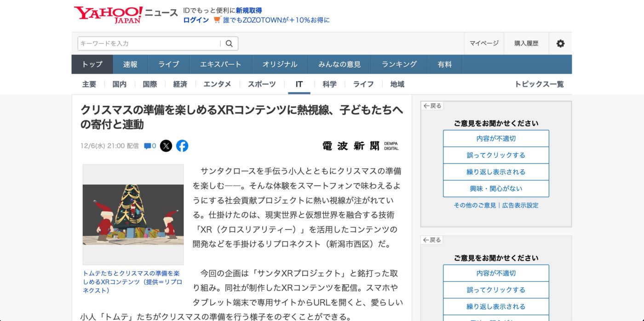Open マイページ

(484, 43)
